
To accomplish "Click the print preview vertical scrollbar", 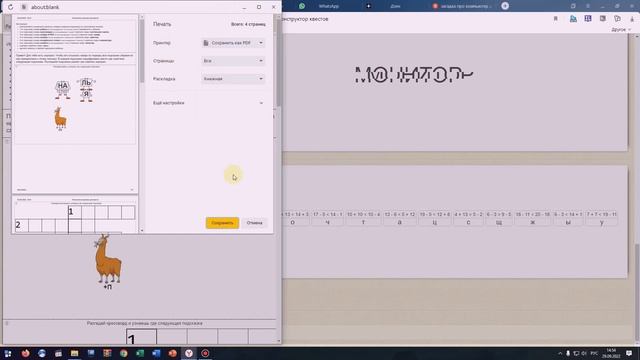I will coord(142,51).
